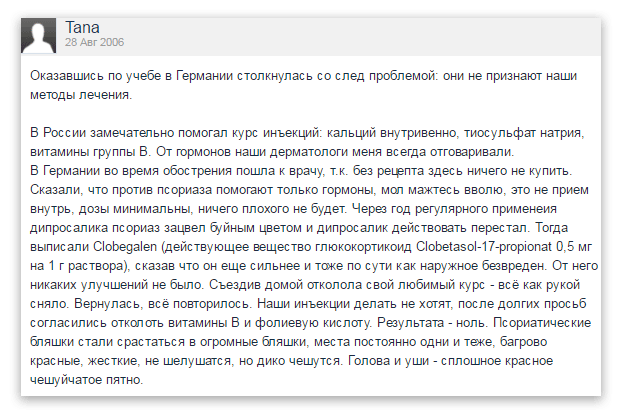Click the word Clobegalen in the post

tap(125, 247)
